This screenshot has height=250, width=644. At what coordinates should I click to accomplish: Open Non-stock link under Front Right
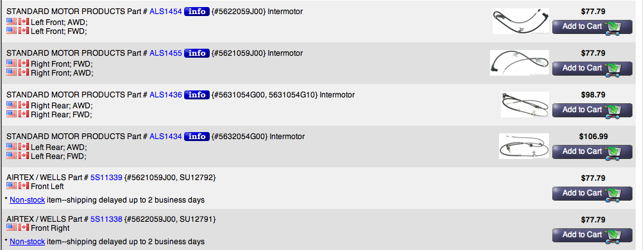[27, 242]
